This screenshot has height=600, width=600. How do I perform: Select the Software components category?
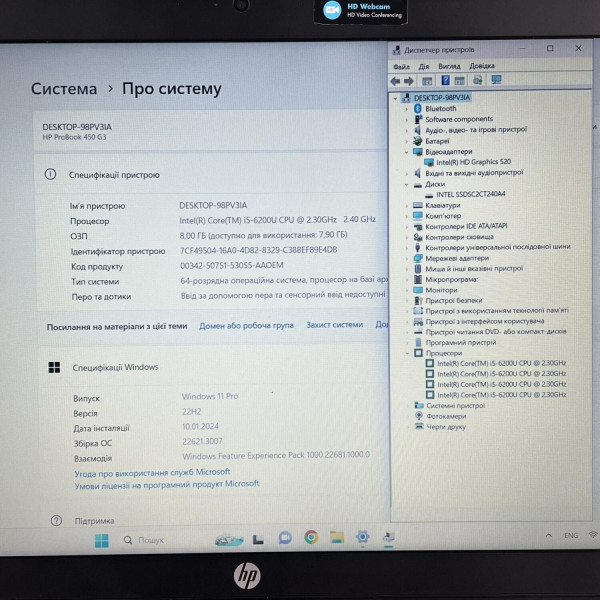pyautogui.click(x=459, y=119)
